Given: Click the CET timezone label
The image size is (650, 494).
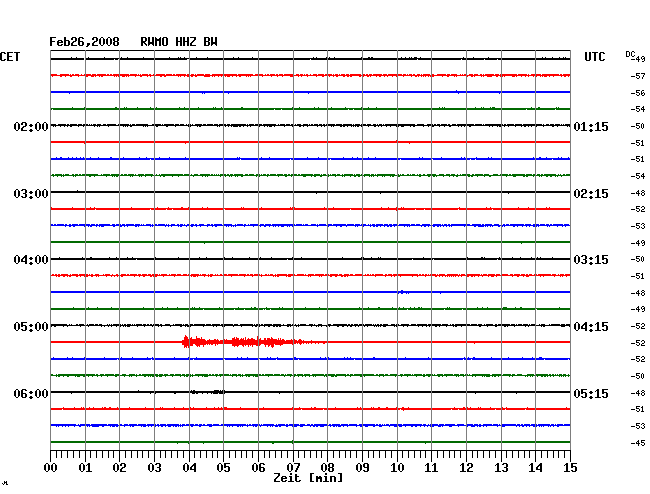Looking at the screenshot, I should point(10,57).
